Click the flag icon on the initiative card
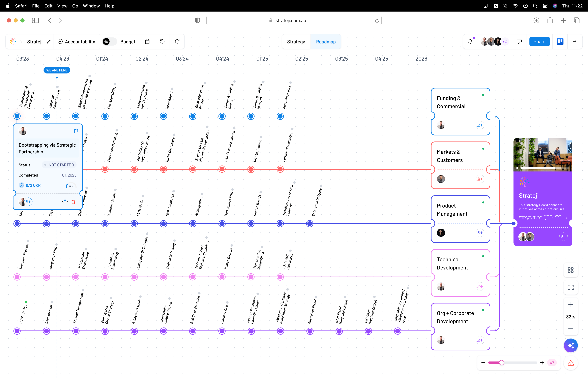The width and height of the screenshot is (588, 380). point(76,131)
